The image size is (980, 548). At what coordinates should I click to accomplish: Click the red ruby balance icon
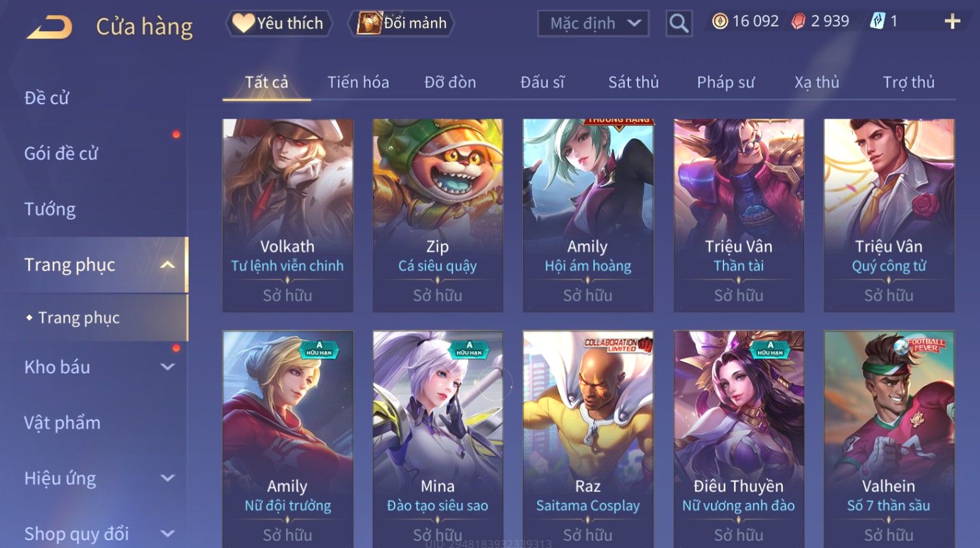[x=798, y=22]
